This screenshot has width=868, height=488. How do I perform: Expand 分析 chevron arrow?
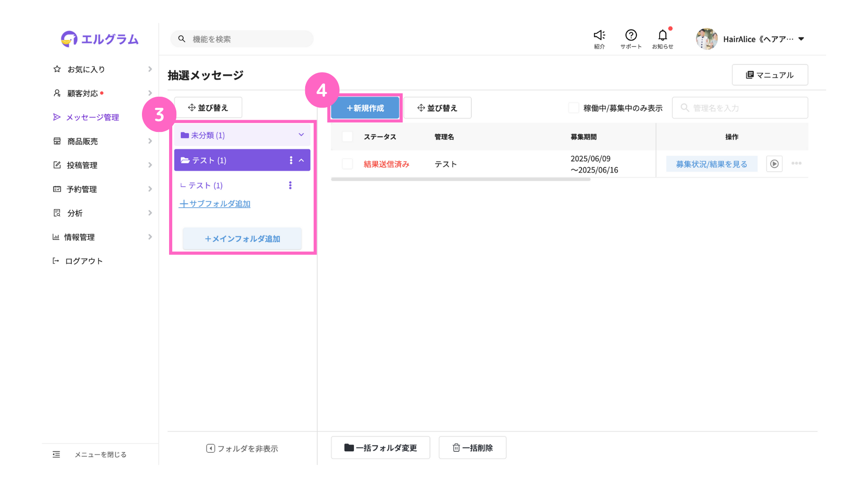(x=150, y=213)
